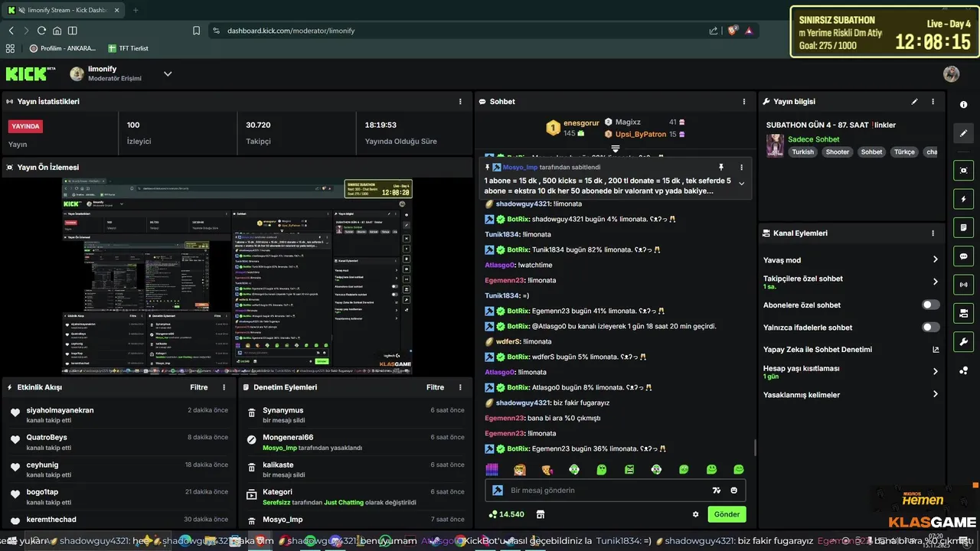
Task: Collapse the chat leaderboard arrow
Action: 615,148
